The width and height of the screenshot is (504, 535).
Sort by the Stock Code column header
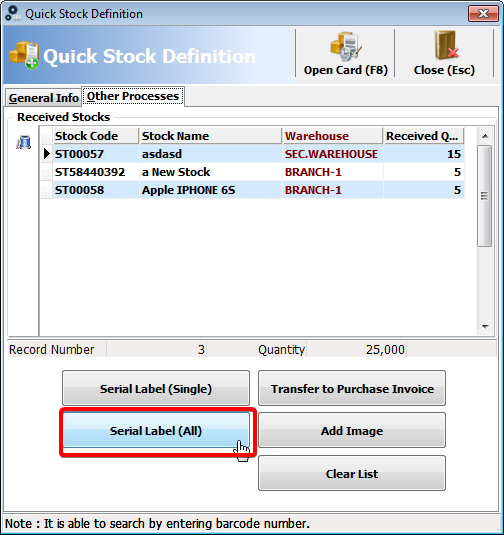96,136
